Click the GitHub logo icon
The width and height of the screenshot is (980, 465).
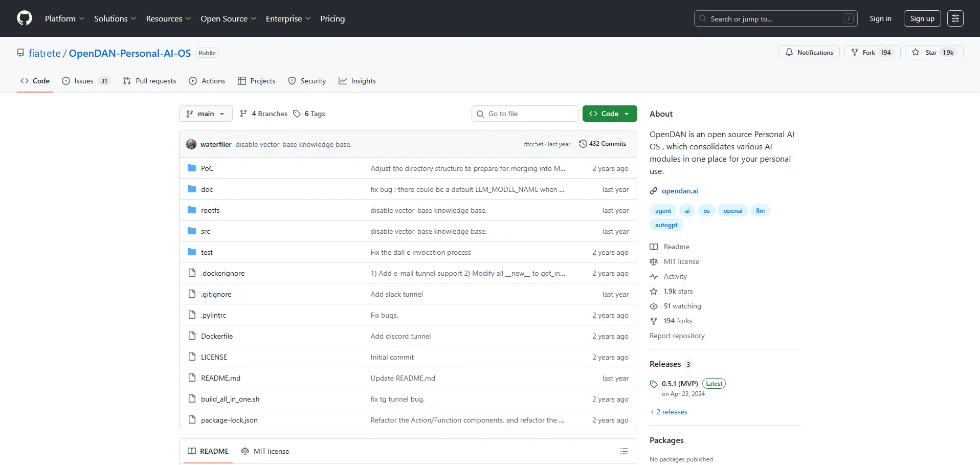25,18
